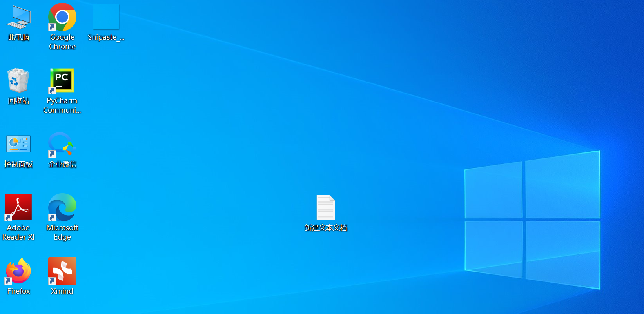Viewport: 644px width, 314px height.
Task: Click the 'Snipaste_...' file name text
Action: click(x=106, y=37)
